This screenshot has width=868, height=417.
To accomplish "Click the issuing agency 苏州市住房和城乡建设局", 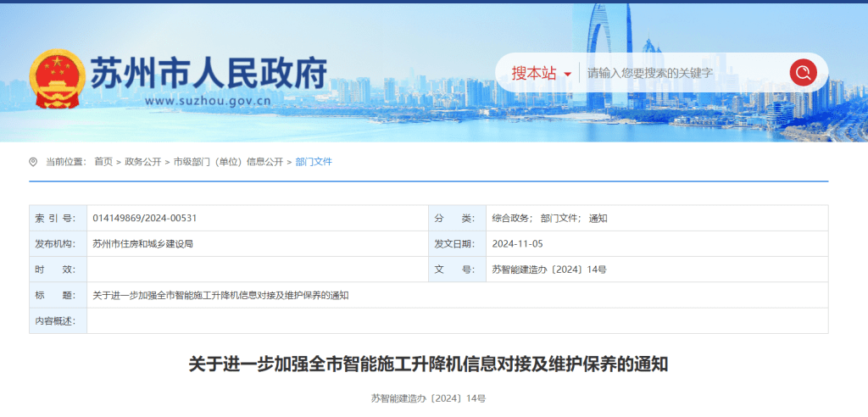I will pyautogui.click(x=143, y=244).
